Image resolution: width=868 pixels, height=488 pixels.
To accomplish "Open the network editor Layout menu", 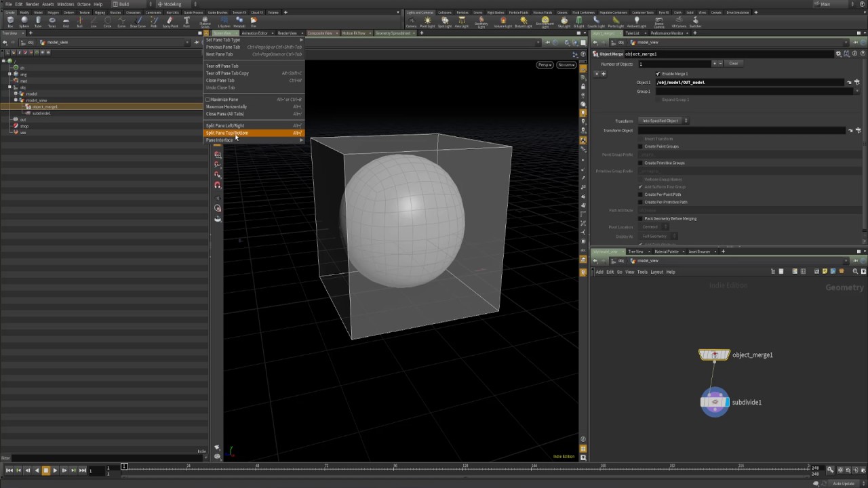I will pos(656,272).
